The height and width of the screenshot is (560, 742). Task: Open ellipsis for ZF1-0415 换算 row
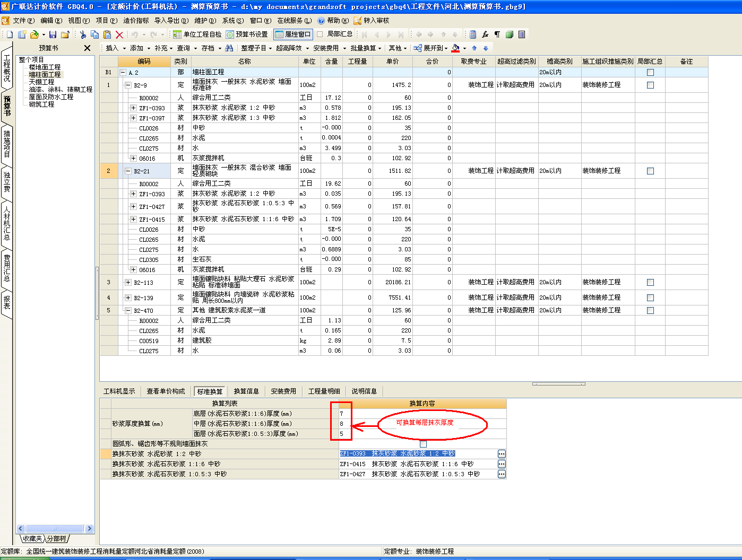[502, 464]
